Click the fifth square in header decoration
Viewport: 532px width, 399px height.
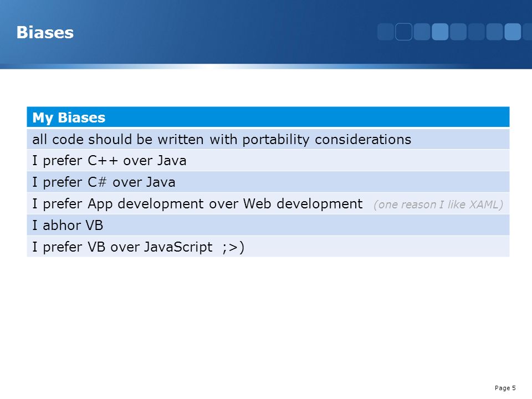(458, 32)
